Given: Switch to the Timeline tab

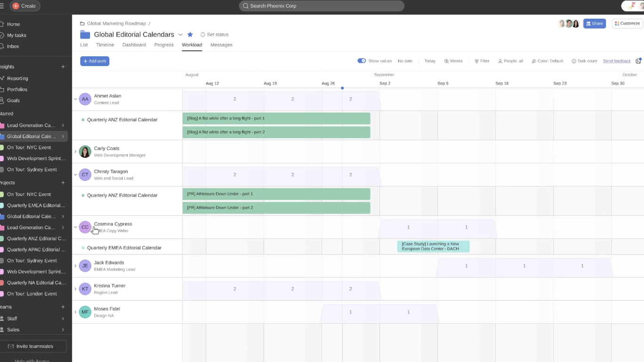Looking at the screenshot, I should 105,45.
